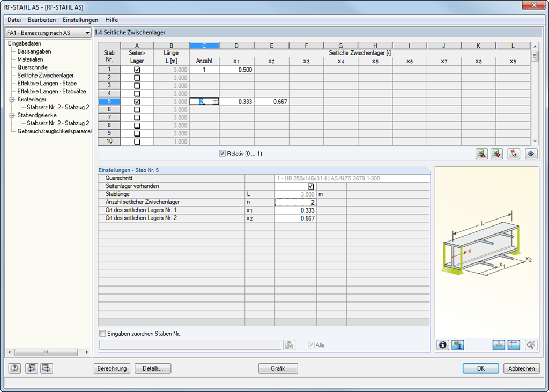The height and width of the screenshot is (392, 549).
Task: Check Seitenlager checkbox for Stab 6
Action: click(137, 110)
